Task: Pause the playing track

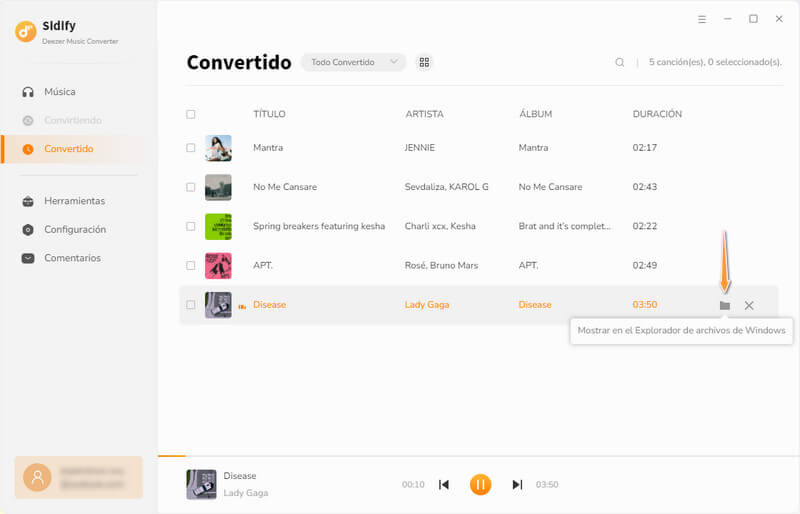Action: click(x=480, y=484)
